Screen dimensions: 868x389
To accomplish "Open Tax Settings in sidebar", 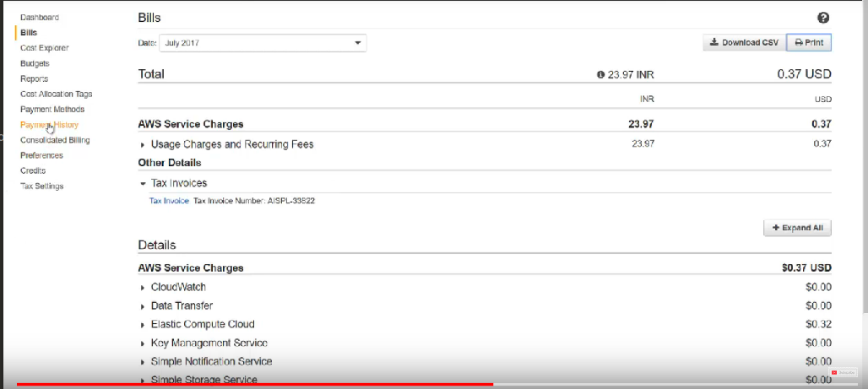I will 41,186.
